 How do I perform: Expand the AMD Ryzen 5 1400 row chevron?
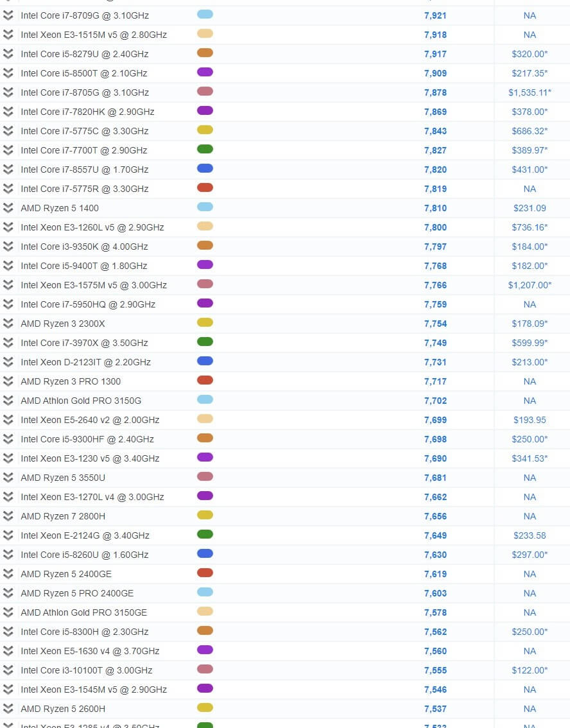click(x=8, y=208)
